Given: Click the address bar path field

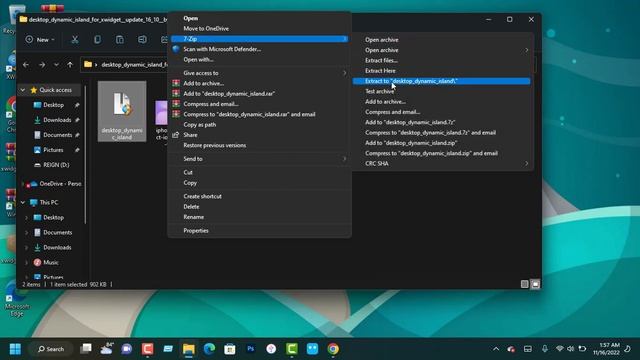Looking at the screenshot, I should 124,64.
